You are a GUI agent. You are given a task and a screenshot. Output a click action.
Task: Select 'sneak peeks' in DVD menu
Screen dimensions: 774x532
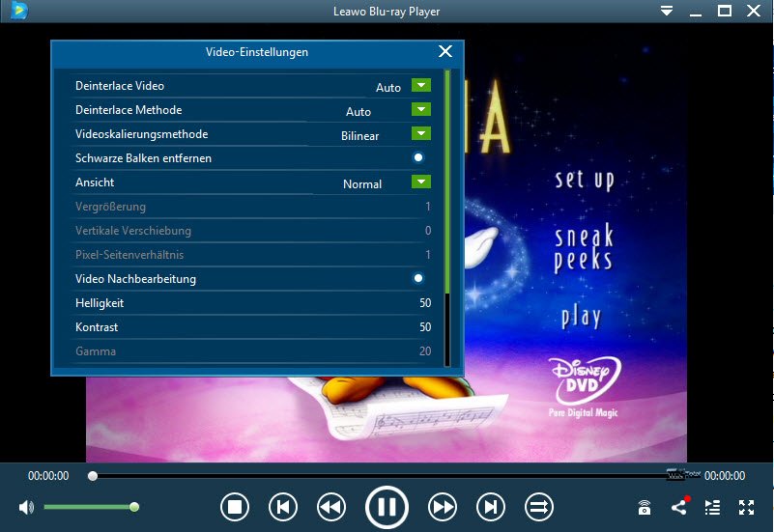(x=583, y=248)
